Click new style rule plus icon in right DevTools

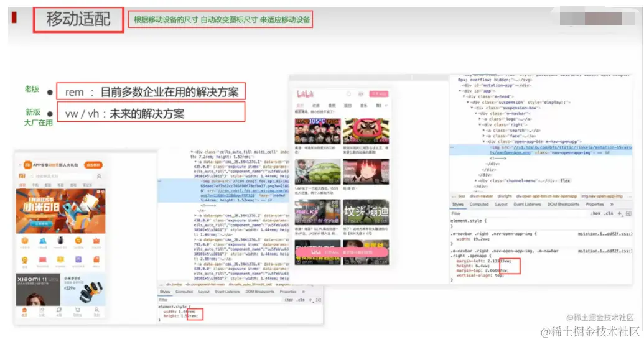[620, 213]
